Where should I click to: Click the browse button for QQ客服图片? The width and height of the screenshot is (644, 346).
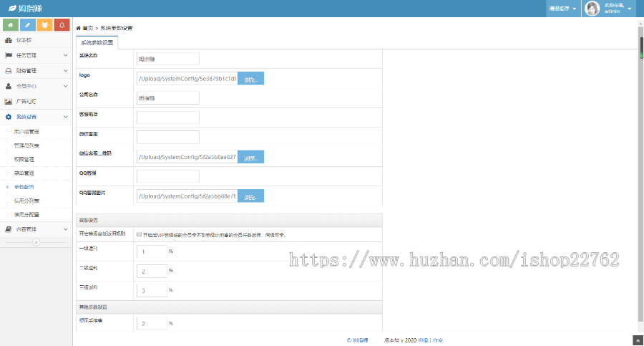250,196
